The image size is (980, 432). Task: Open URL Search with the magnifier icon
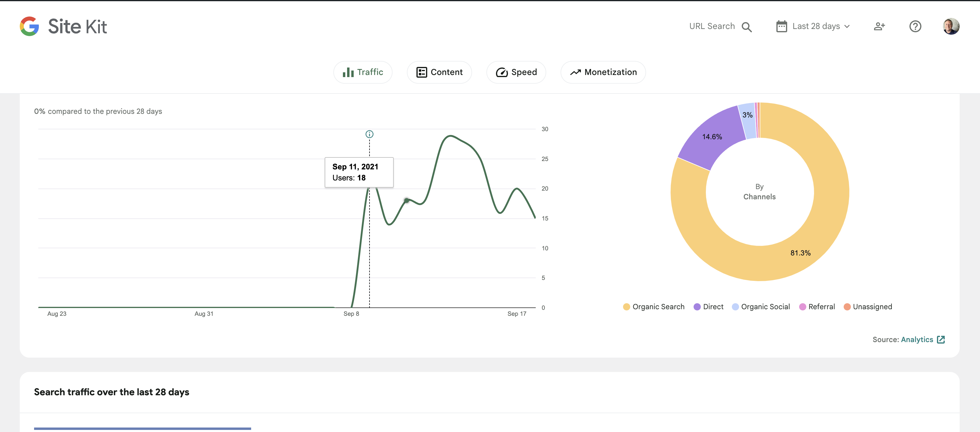[747, 26]
